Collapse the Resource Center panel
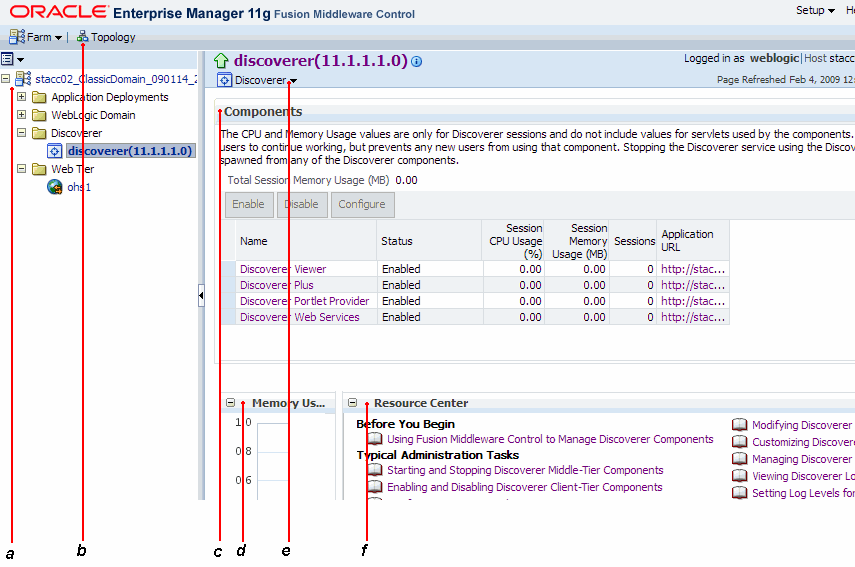Viewport: 855px width, 567px height. click(353, 402)
